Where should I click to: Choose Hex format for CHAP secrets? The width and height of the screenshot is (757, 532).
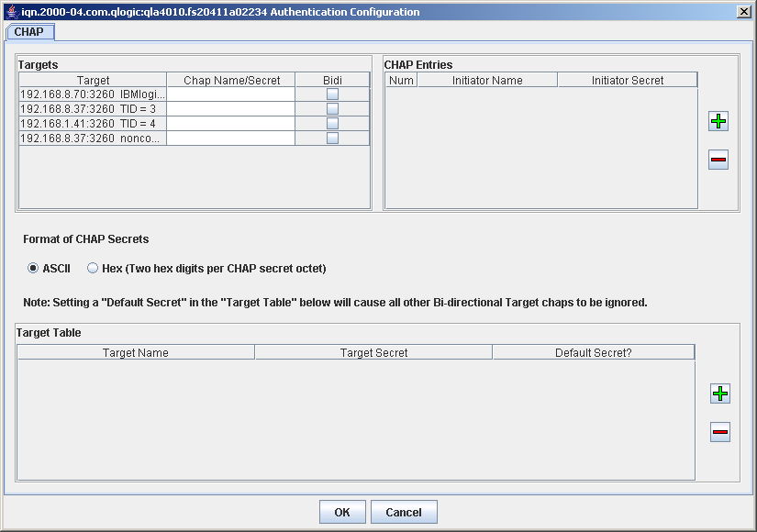pyautogui.click(x=93, y=269)
